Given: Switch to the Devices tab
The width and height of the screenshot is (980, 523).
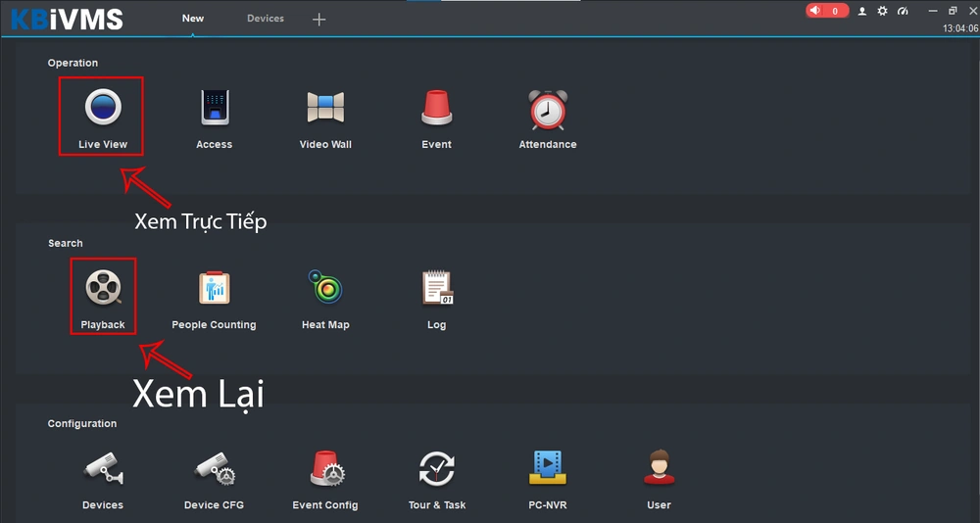Looking at the screenshot, I should (266, 19).
